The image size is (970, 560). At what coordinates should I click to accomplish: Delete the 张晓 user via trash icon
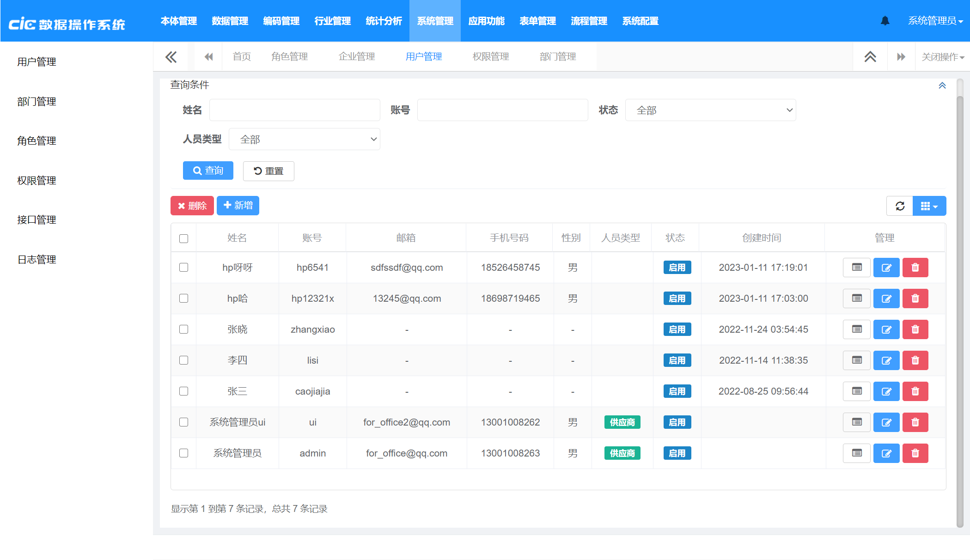pos(915,329)
